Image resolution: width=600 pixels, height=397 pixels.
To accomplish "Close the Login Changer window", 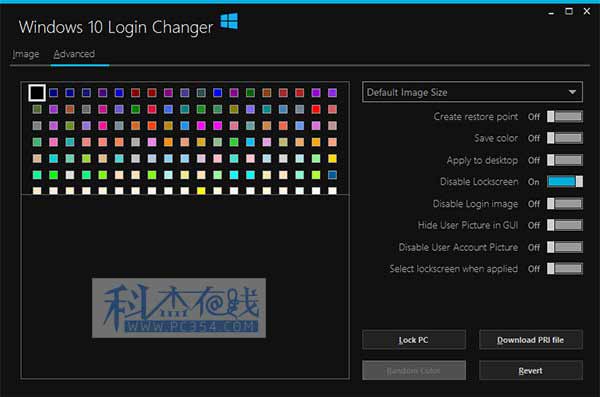I will [587, 11].
